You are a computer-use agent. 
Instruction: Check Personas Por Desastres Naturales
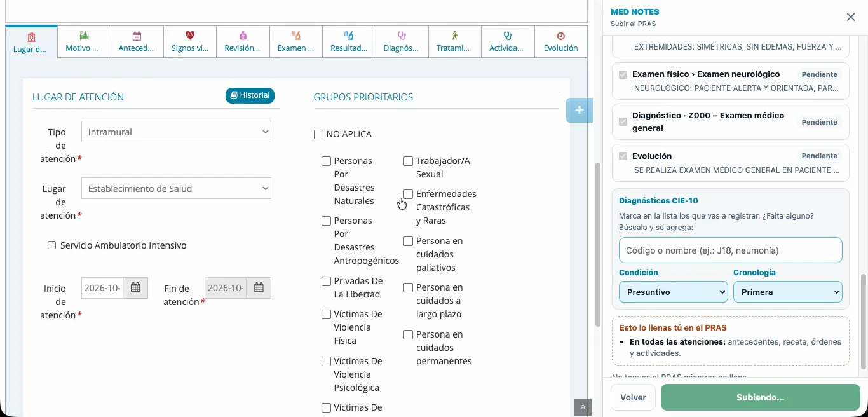[326, 161]
